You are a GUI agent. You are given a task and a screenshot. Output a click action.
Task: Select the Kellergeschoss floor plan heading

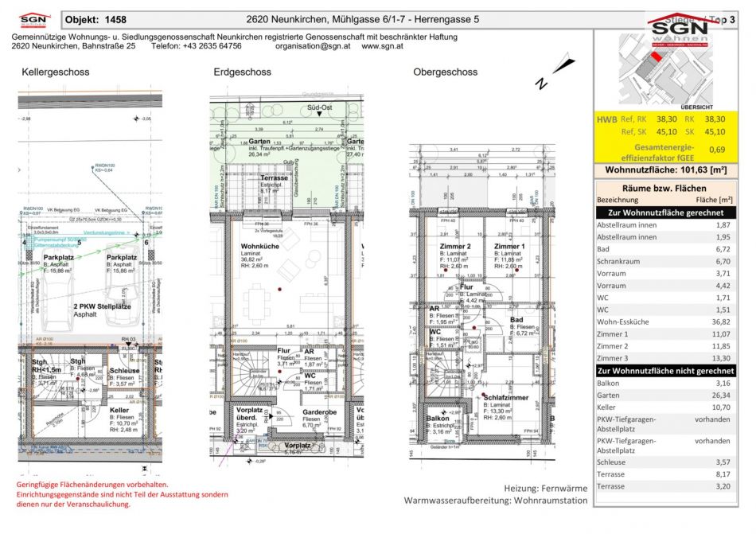tap(56, 72)
